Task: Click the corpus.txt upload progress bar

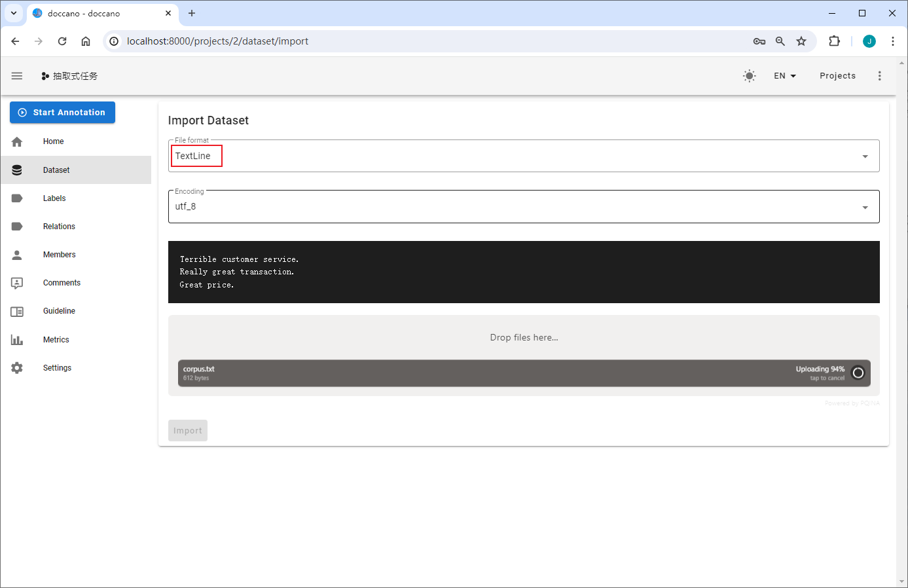Action: click(x=458, y=373)
